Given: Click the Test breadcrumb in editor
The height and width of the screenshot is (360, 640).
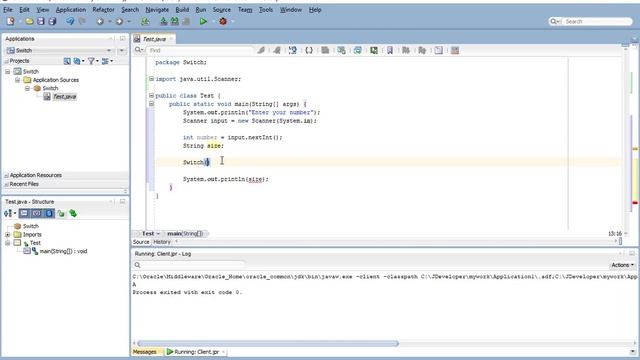Looking at the screenshot, I should (148, 233).
